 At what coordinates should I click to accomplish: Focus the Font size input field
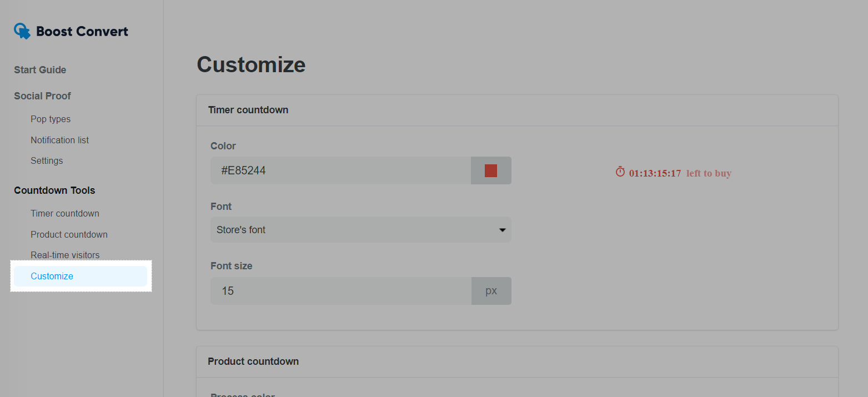pos(340,291)
